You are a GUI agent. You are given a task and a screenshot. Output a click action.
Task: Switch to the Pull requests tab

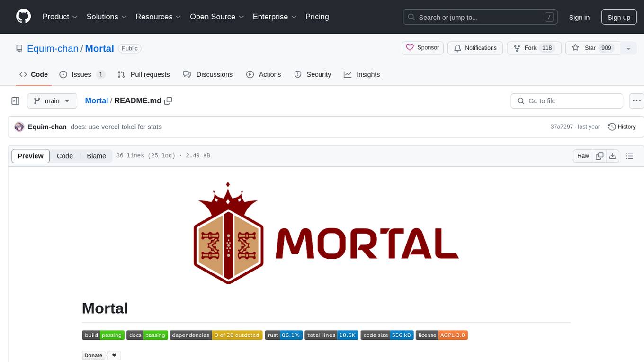[143, 74]
